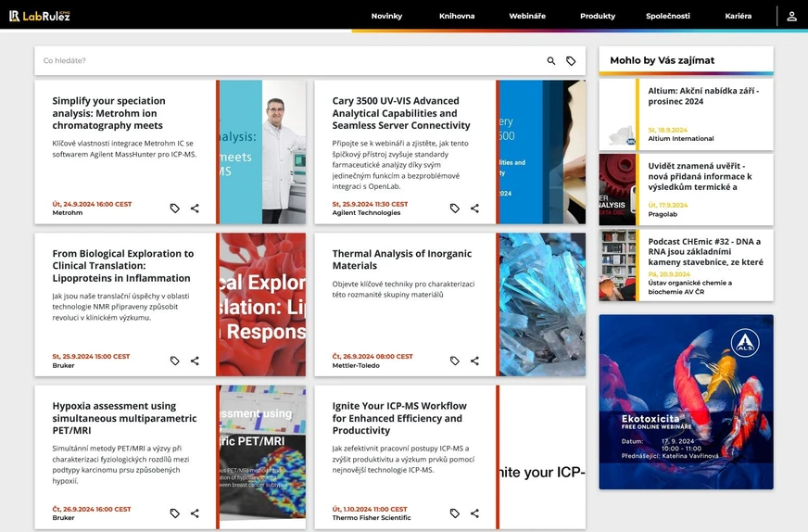This screenshot has height=532, width=808.
Task: Open the Knihovna menu
Action: 457,16
